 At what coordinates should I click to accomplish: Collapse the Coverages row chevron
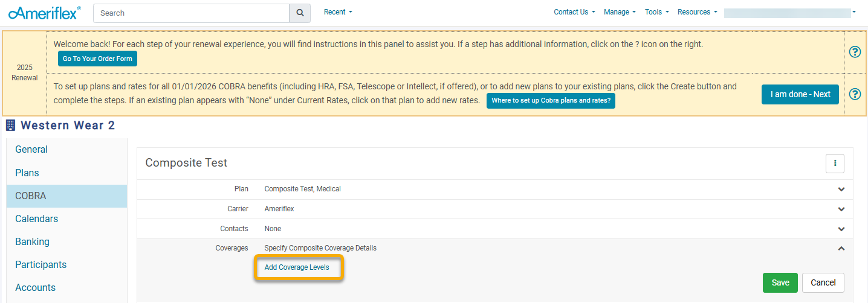pos(841,248)
